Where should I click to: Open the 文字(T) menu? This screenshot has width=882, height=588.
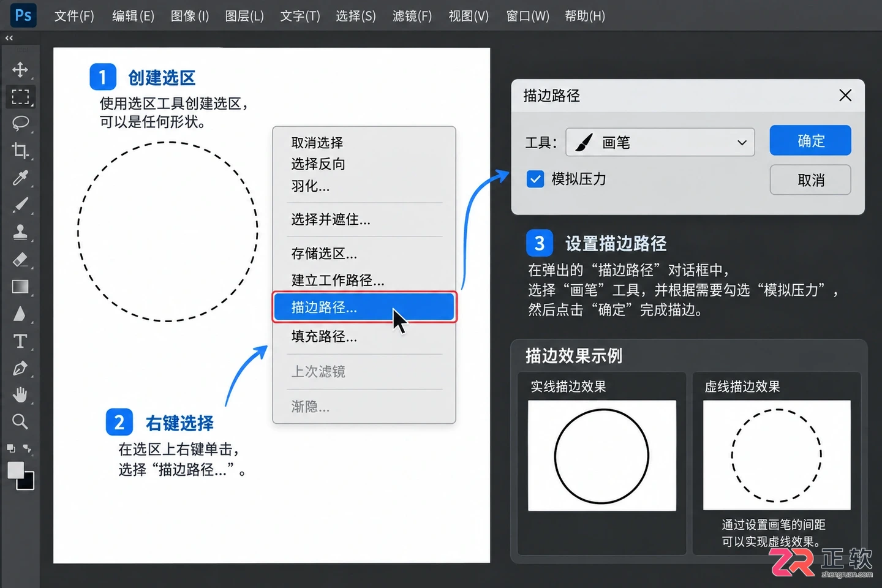(x=300, y=16)
